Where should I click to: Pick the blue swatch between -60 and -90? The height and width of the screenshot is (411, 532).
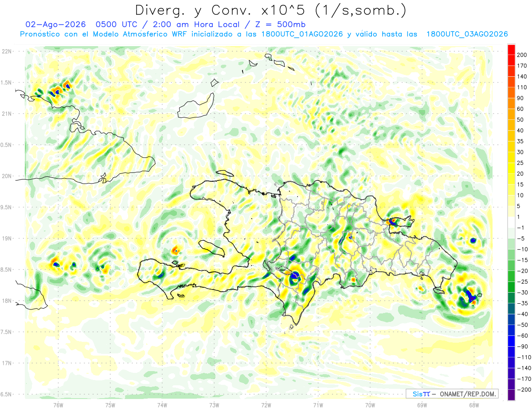coord(511,341)
